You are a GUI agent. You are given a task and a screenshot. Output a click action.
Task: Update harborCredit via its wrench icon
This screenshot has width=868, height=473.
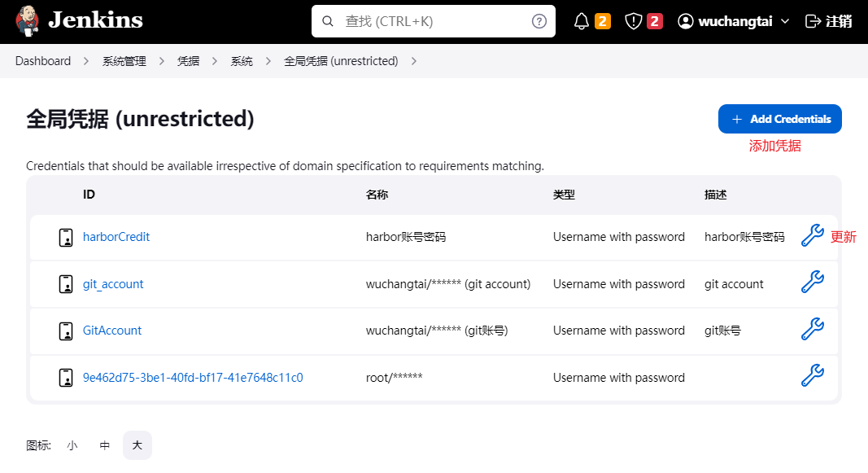point(813,236)
